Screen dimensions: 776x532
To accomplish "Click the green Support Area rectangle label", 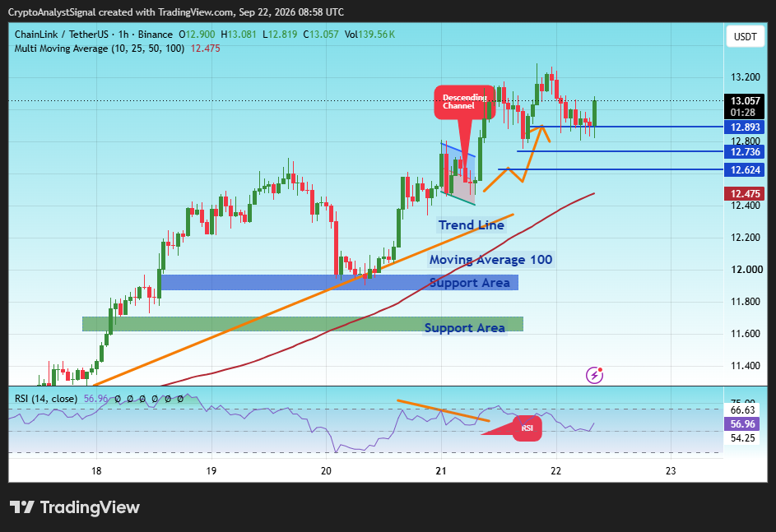I will 464,328.
